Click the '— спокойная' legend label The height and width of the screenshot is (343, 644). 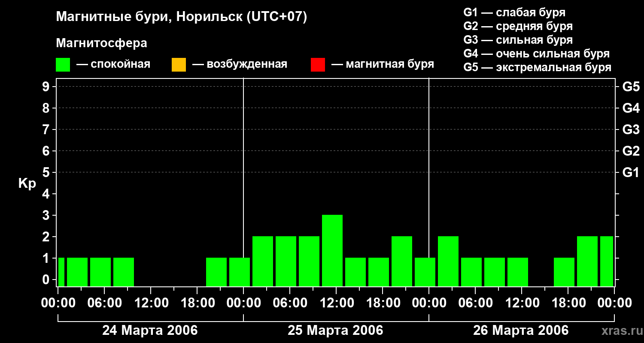(113, 64)
